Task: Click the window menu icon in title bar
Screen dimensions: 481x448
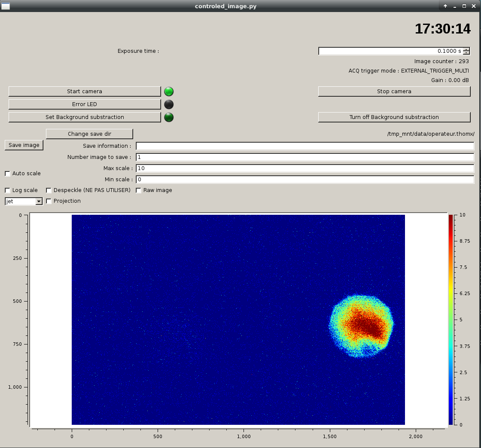Action: coord(6,6)
